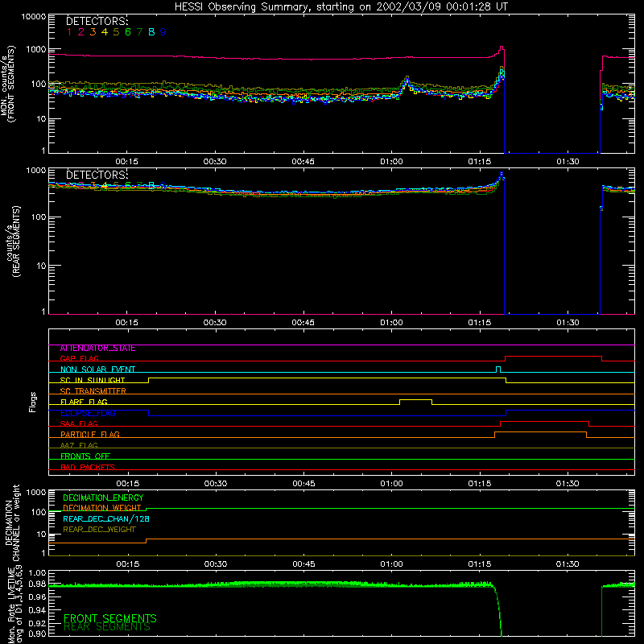This screenshot has height=644, width=644.
Task: Click the 'ATTENUATOR_STATE' flag label
Action: [x=97, y=349]
